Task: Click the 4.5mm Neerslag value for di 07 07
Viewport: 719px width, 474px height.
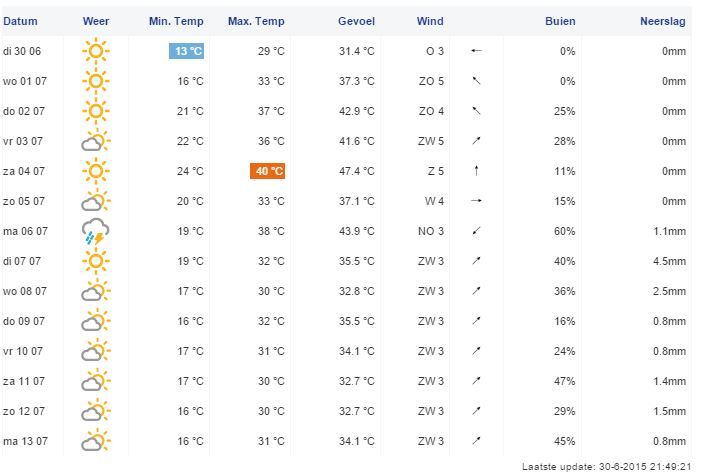Action: click(669, 261)
